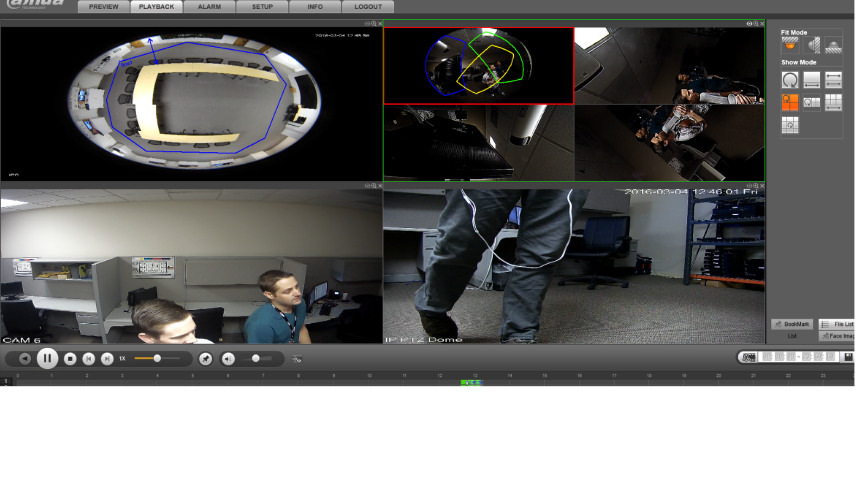Pause the playback

(x=47, y=358)
